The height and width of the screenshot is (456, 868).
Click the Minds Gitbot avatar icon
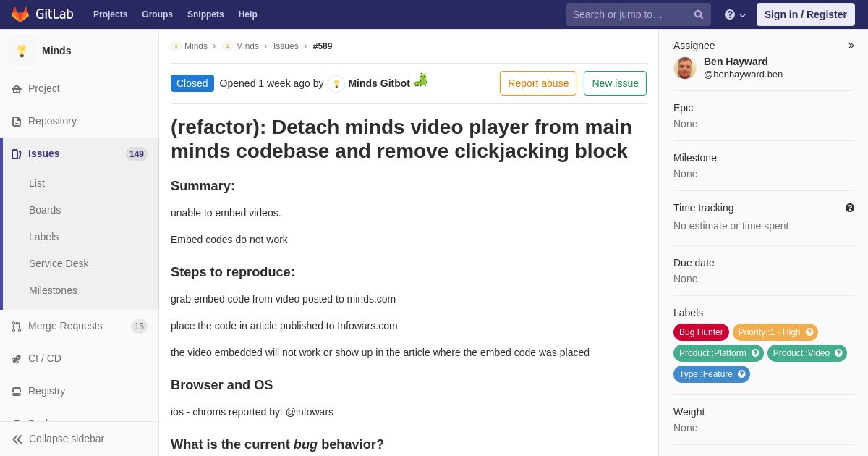tap(336, 84)
